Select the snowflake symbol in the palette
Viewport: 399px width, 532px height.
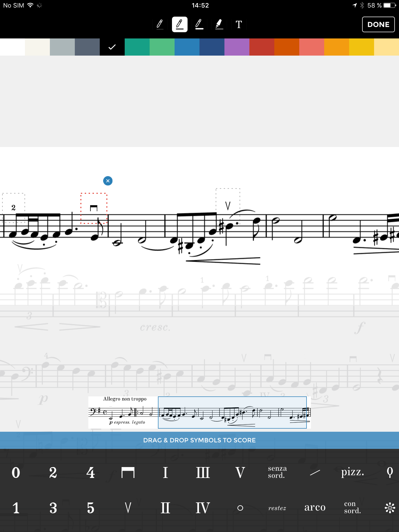point(390,508)
